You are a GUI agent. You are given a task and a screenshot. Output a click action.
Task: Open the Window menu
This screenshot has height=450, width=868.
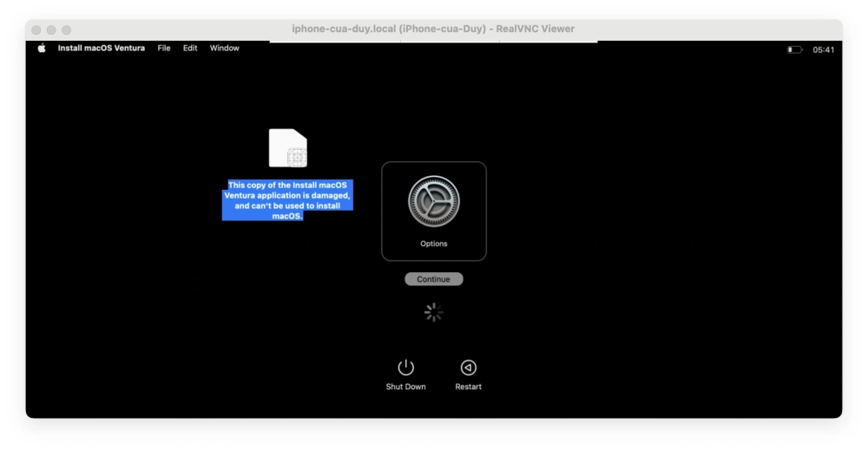pos(224,49)
